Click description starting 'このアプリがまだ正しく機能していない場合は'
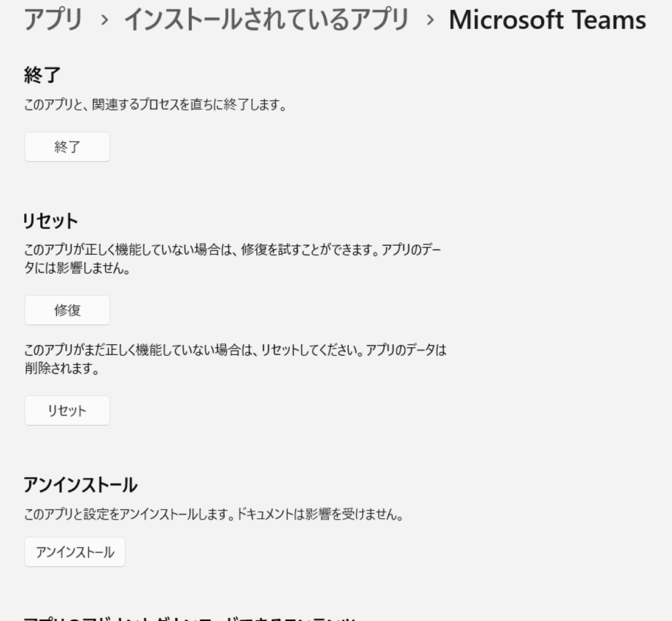The image size is (672, 621). click(x=236, y=359)
